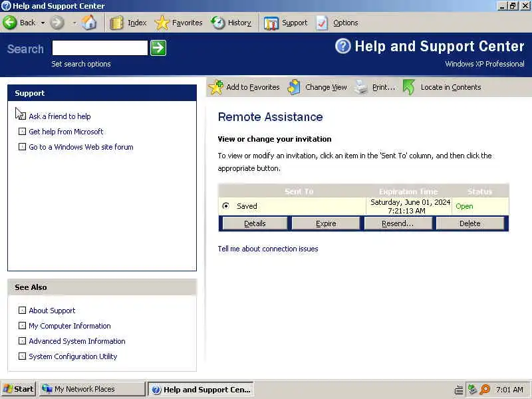Image resolution: width=532 pixels, height=399 pixels.
Task: Open the Index book icon
Action: tap(116, 23)
